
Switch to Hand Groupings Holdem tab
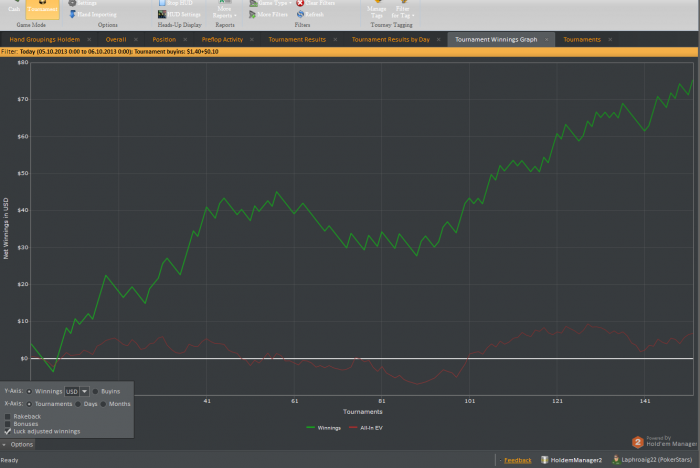pos(45,39)
